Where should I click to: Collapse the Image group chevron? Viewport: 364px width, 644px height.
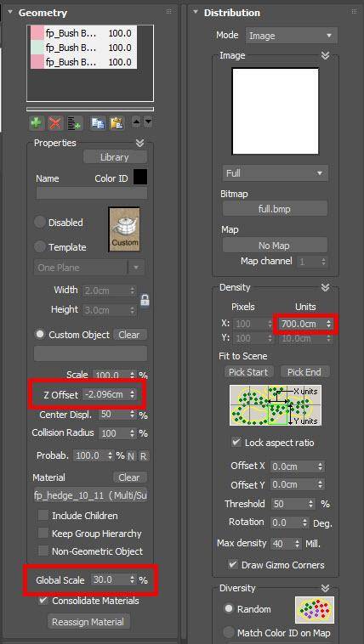click(326, 55)
